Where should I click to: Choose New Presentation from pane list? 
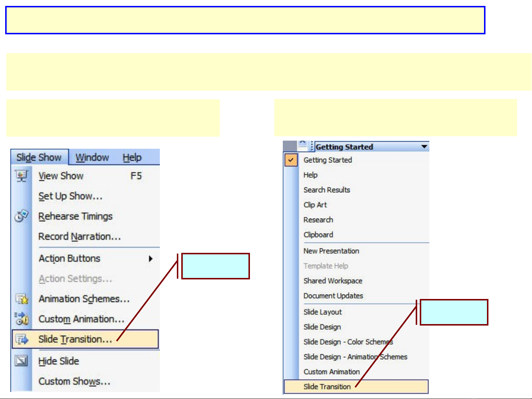pyautogui.click(x=331, y=251)
